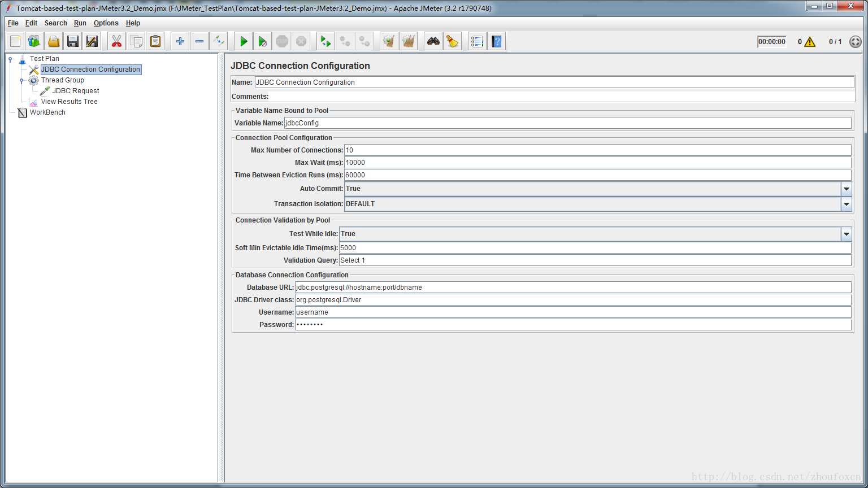Viewport: 868px width, 488px height.
Task: Open the Options menu
Action: 106,23
